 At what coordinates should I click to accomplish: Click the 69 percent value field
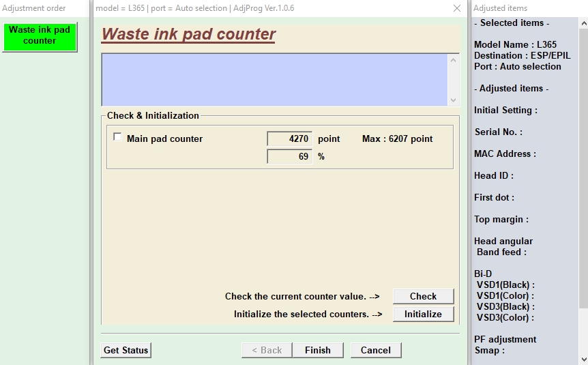(x=289, y=156)
